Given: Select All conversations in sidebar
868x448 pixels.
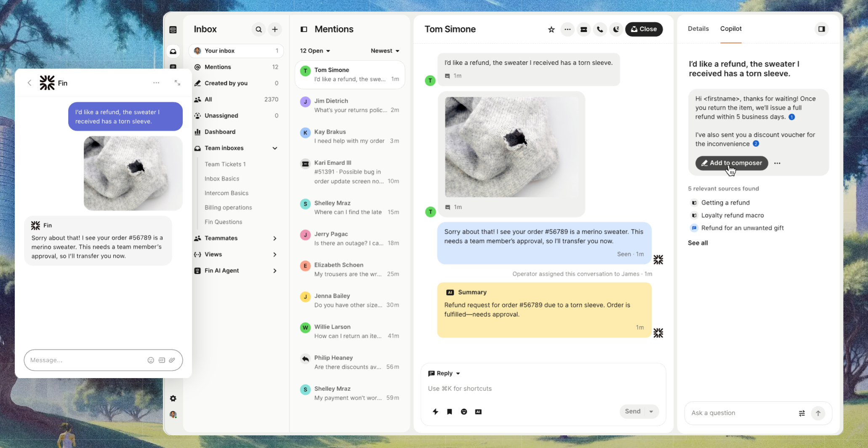Looking at the screenshot, I should (236, 99).
